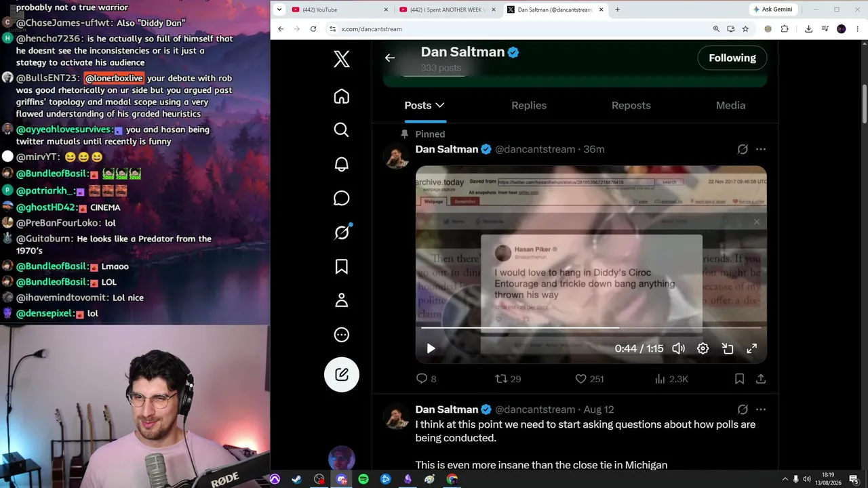Open Grok actions on the pinned post
The width and height of the screenshot is (868, 488).
click(743, 149)
